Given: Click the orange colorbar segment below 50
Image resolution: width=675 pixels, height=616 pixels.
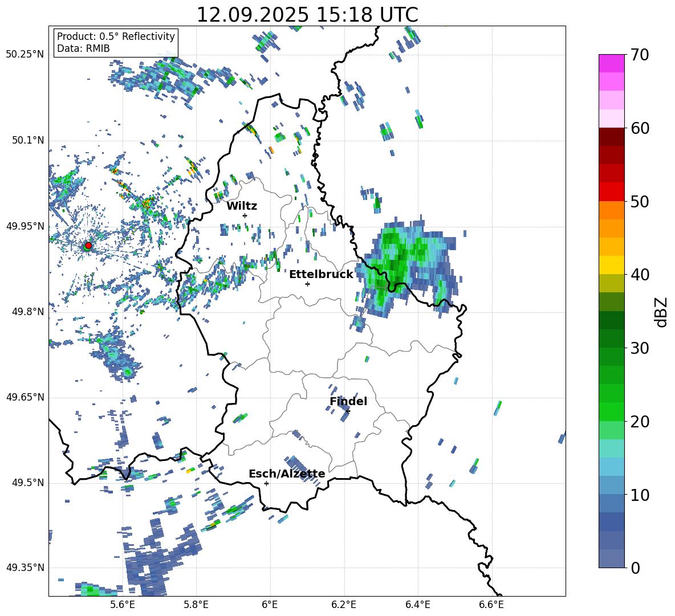Looking at the screenshot, I should point(611,210).
